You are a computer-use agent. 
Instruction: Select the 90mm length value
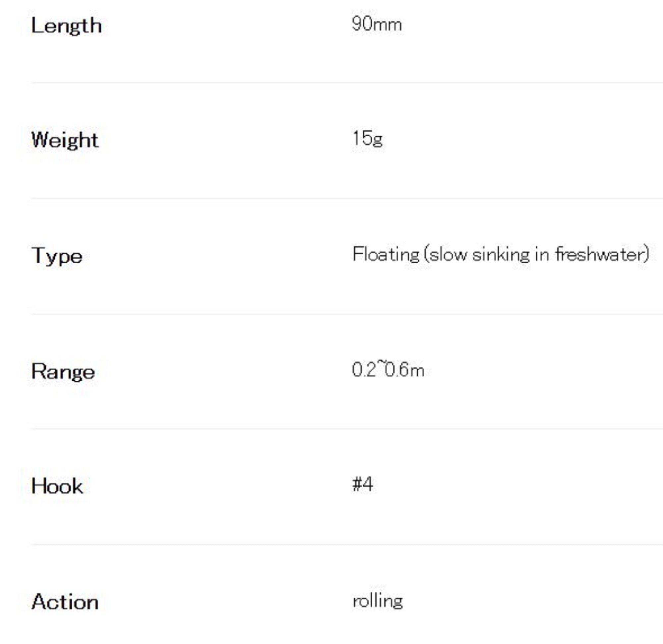click(x=377, y=24)
